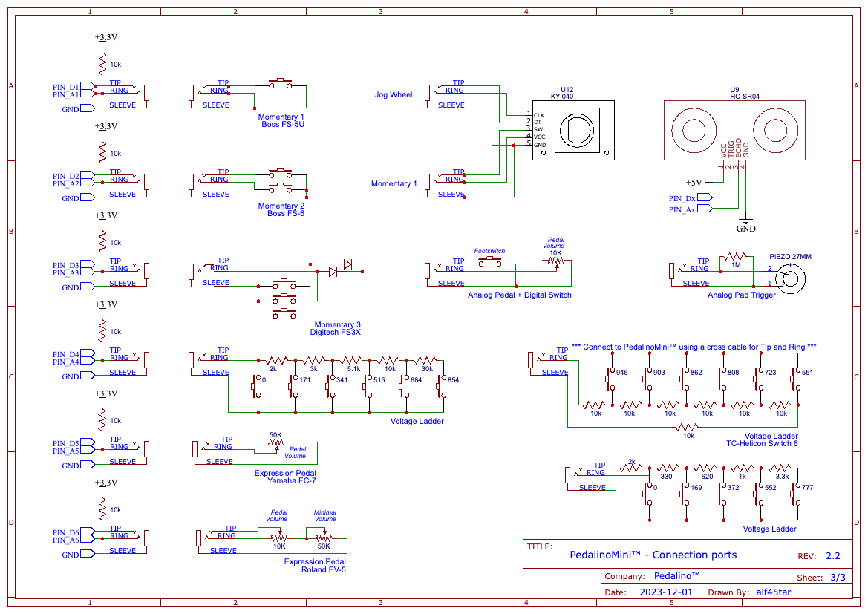
Task: Click the 50K potentiometer of Yamaha FC-7
Action: tap(276, 442)
